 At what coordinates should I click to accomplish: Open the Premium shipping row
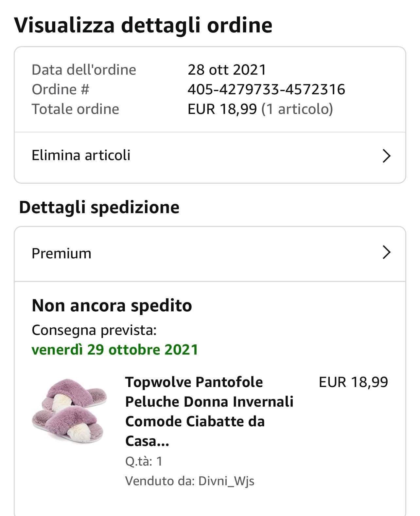pos(61,253)
